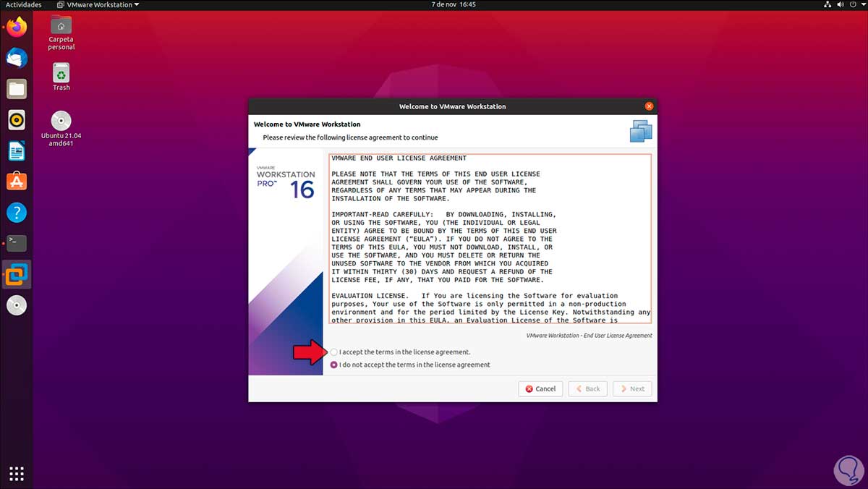This screenshot has height=489, width=868.
Task: Click VMware Workstation icon in dock
Action: click(x=17, y=274)
